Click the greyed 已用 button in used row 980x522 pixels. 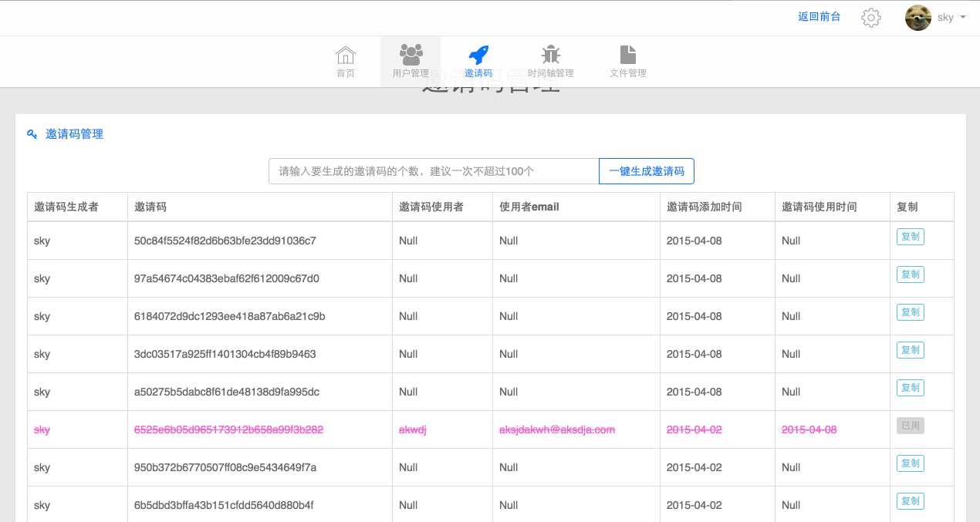[x=911, y=426]
